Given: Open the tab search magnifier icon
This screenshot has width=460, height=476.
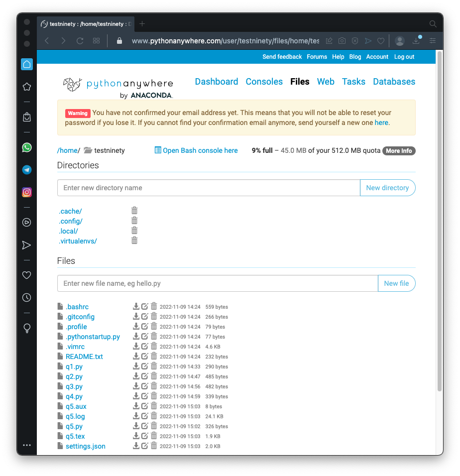Looking at the screenshot, I should pyautogui.click(x=433, y=24).
